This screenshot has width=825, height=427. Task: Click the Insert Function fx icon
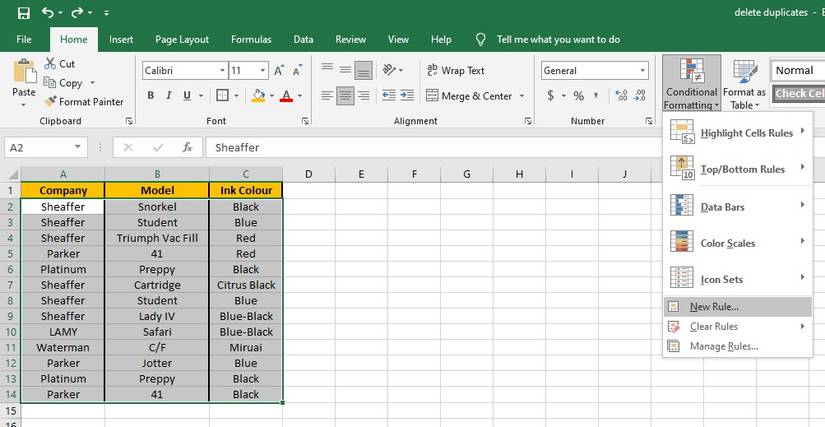coord(187,148)
